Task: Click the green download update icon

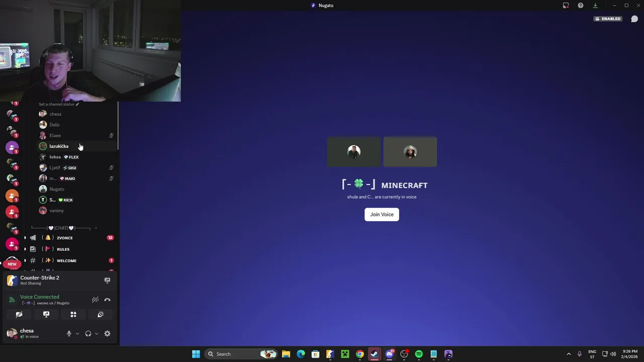Action: click(595, 6)
